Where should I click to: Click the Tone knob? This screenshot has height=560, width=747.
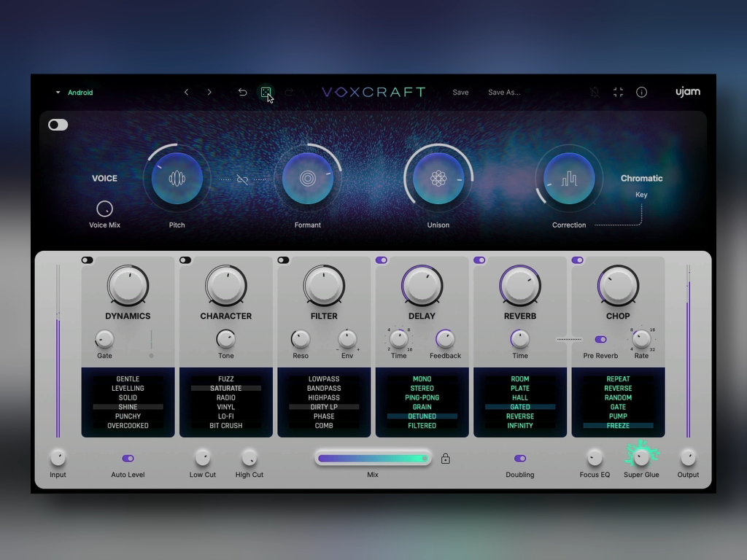[226, 340]
